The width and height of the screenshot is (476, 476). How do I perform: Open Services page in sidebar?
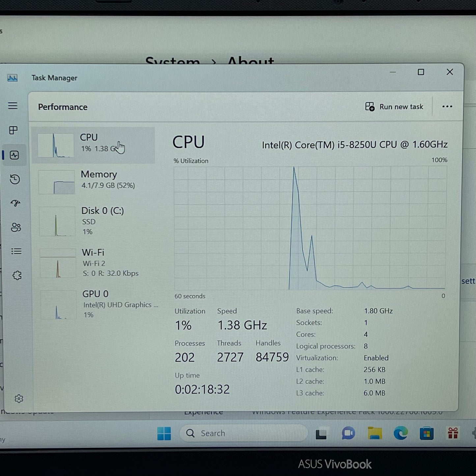(17, 275)
